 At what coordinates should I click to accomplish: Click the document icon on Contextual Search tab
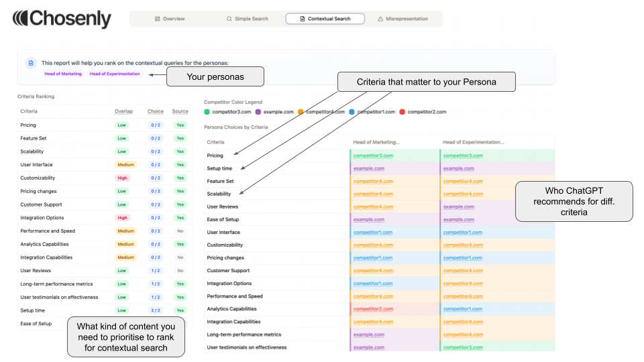point(303,19)
